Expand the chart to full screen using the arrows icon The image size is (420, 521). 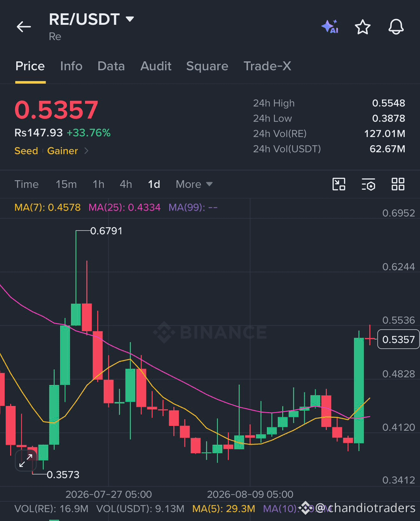pyautogui.click(x=26, y=461)
